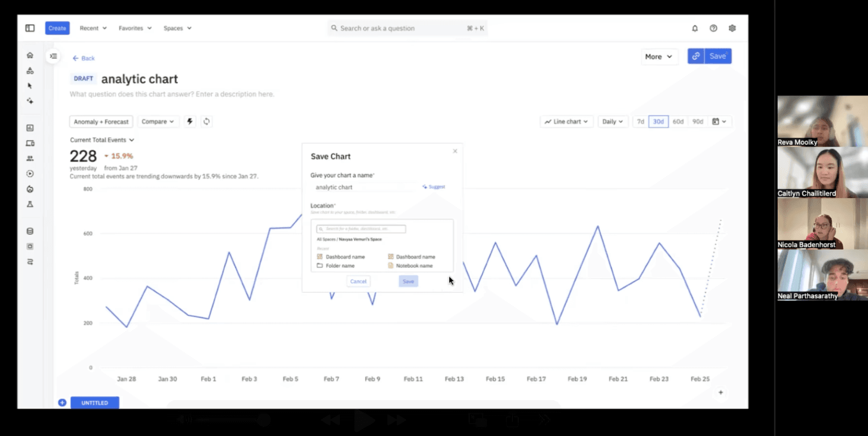Click the Suggest name sparkle link
Viewport: 868px width, 436px height.
pos(434,187)
